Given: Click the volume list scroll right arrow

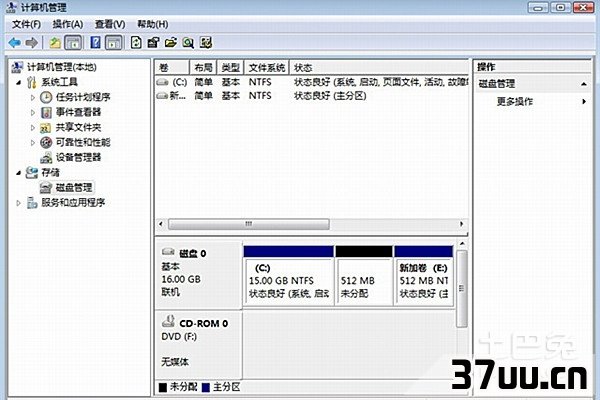Looking at the screenshot, I should (x=461, y=224).
